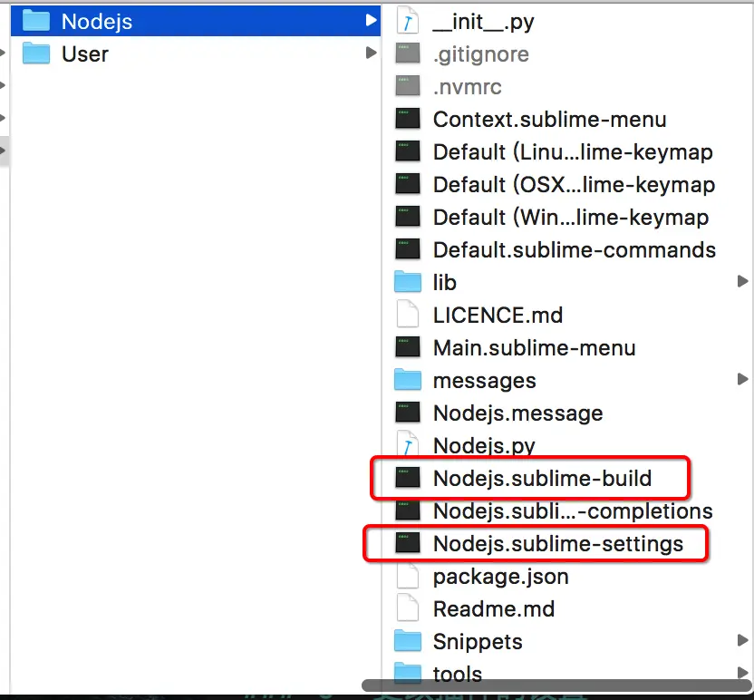Select the lib folder name
This screenshot has height=700, width=754.
tap(444, 282)
